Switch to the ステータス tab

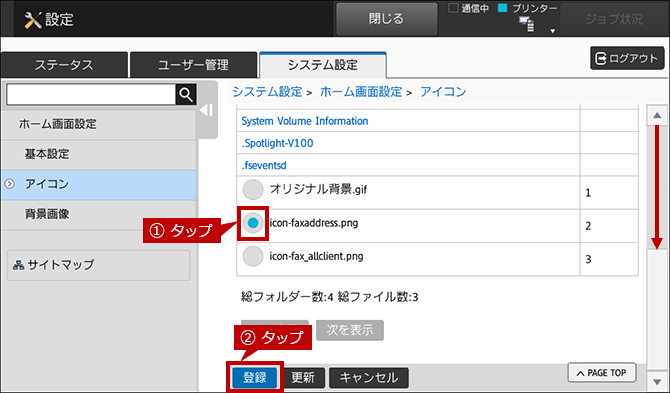(64, 65)
